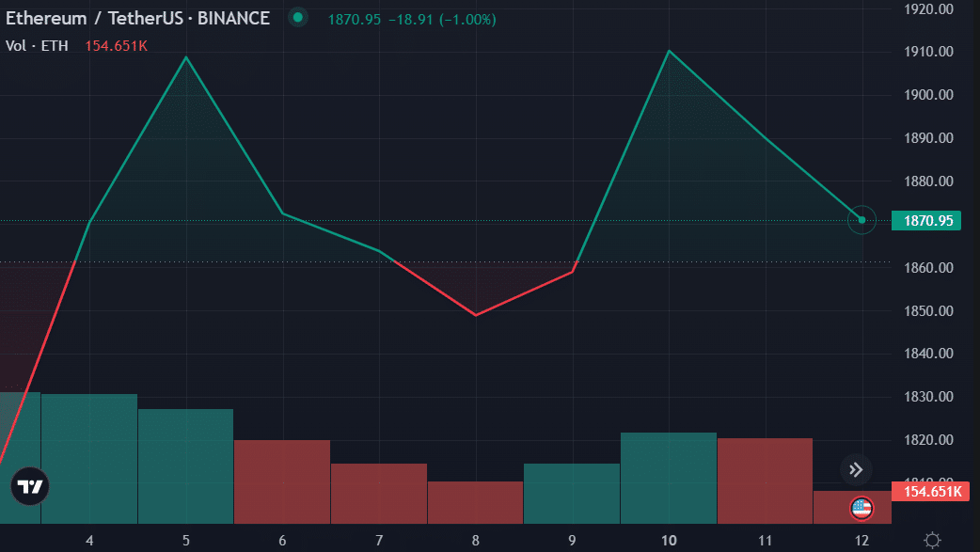Screen dimensions: 980x552
Task: Click the Ethereum / TetherUS · BINANCE title
Action: click(x=137, y=18)
